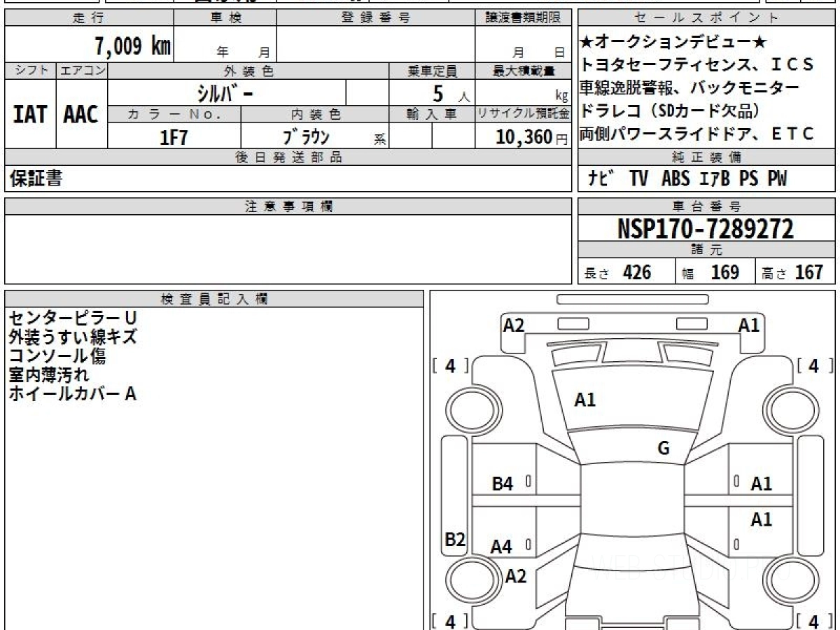Click the セールスポイント header
Screen dimensions: 840x630
pos(707,18)
